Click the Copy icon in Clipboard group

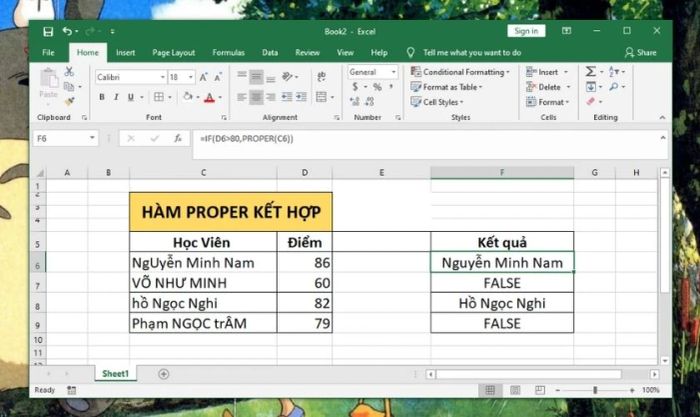(69, 86)
